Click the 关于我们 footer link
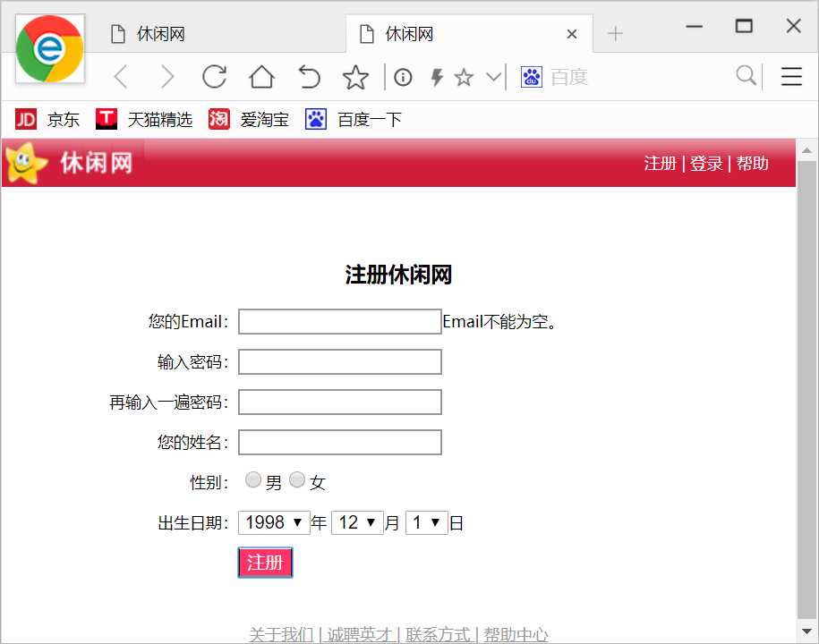Viewport: 819px width, 644px height. (x=281, y=634)
